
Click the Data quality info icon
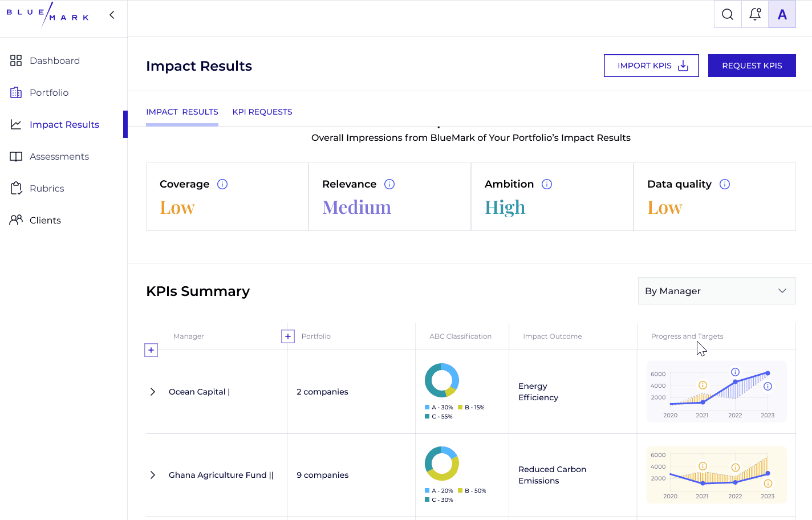(x=725, y=184)
